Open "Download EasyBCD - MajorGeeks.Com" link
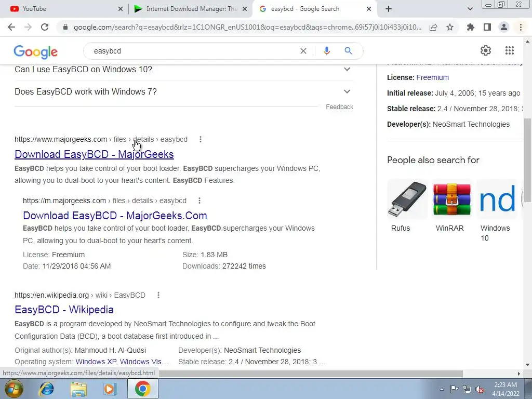This screenshot has height=399, width=532. (x=115, y=216)
